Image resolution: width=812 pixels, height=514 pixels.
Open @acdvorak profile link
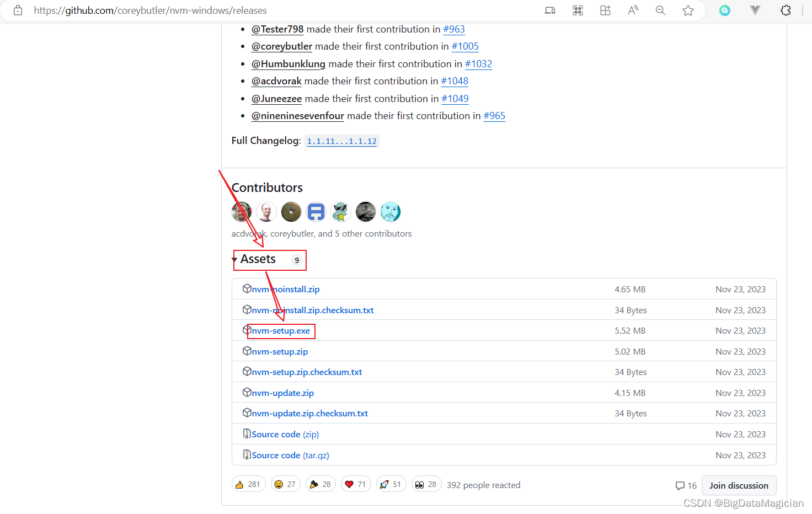coord(276,81)
